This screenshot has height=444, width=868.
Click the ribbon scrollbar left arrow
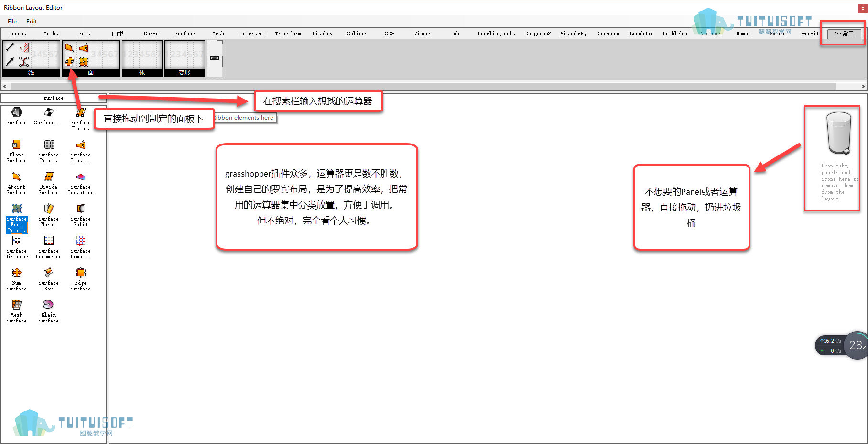[5, 87]
